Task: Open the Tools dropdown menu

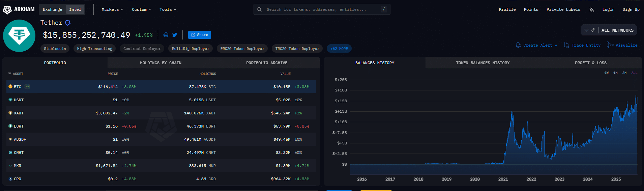Action: tap(168, 9)
